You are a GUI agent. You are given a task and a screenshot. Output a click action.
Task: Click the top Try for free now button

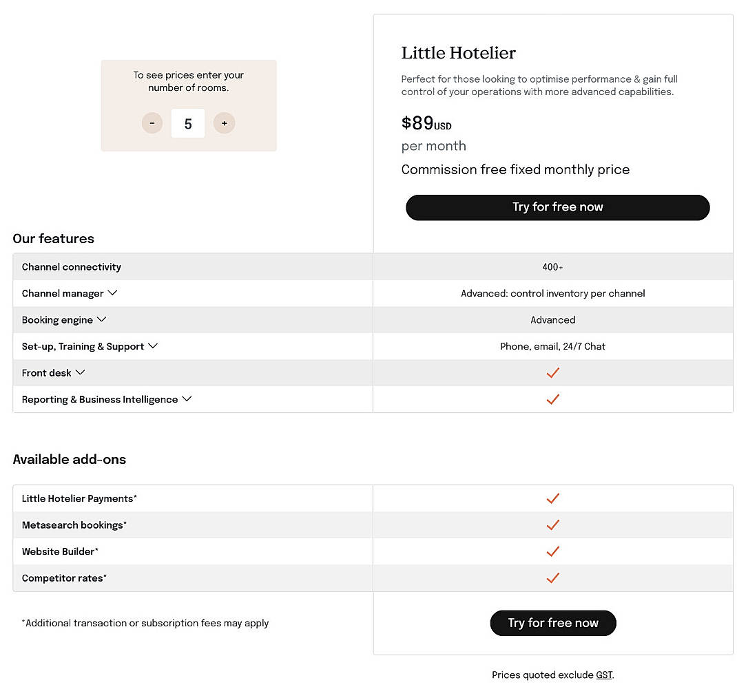click(x=557, y=207)
